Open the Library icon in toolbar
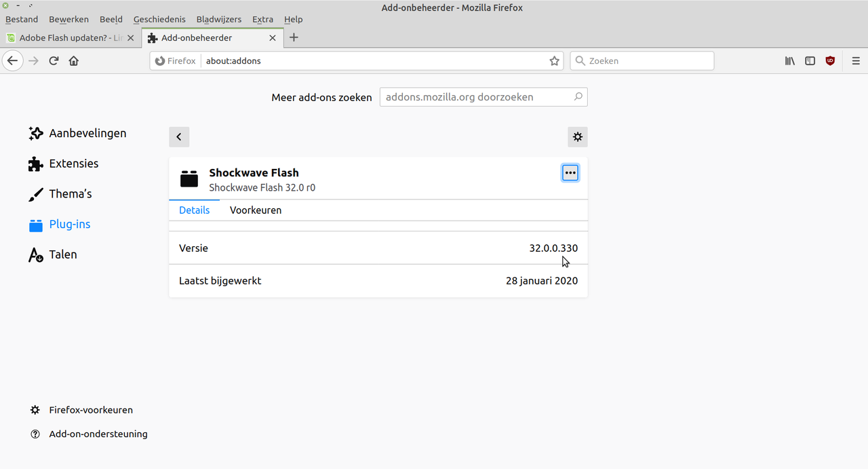The image size is (868, 469). [x=790, y=60]
